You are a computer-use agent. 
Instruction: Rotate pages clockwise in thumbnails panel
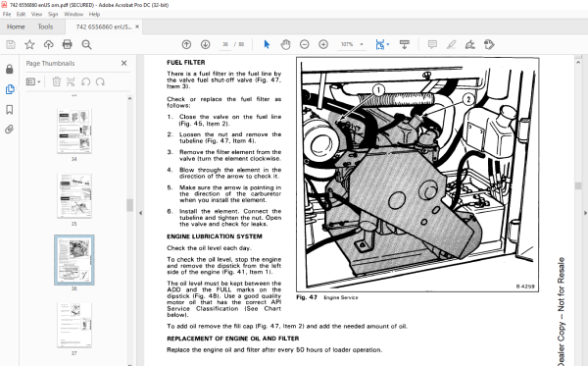pos(100,81)
